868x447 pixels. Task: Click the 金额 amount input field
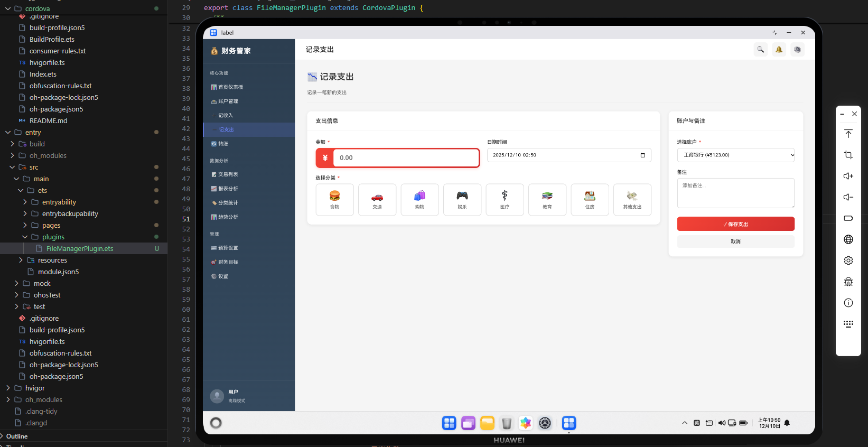(406, 157)
